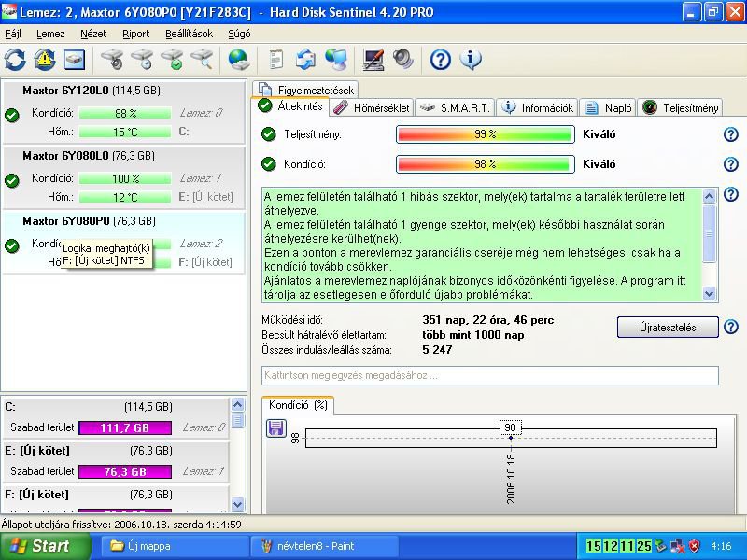Click the F: [Új kötet] partition heading
Image resolution: width=747 pixels, height=560 pixels.
tap(37, 495)
